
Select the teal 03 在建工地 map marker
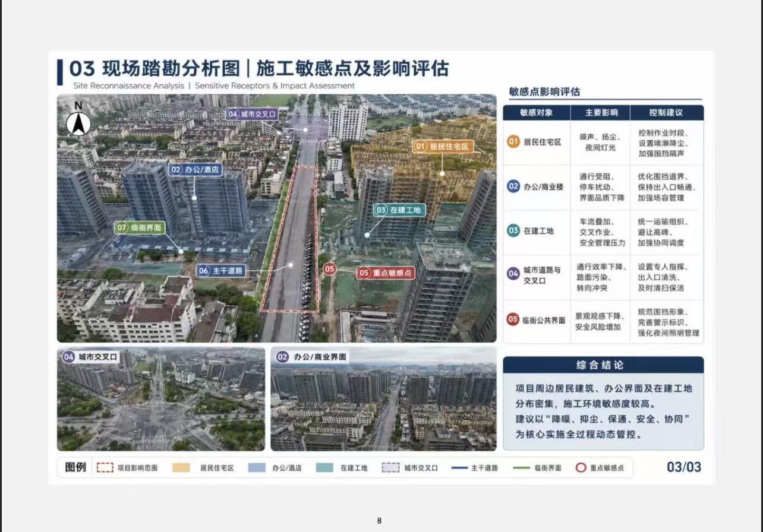399,210
